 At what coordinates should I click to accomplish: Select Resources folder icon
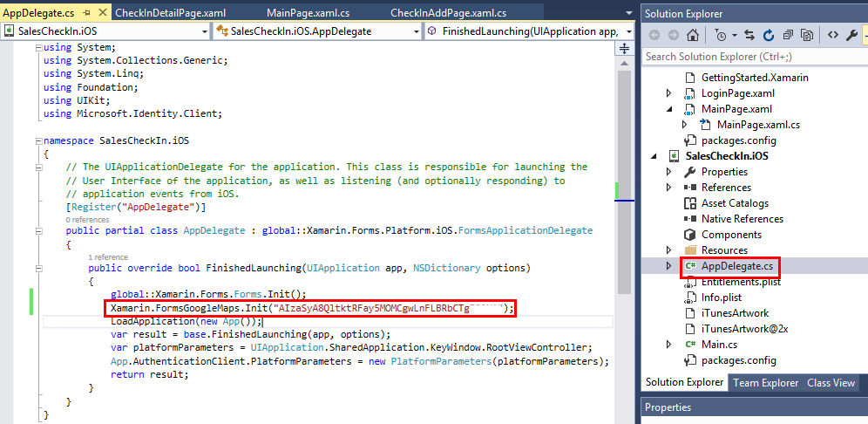pos(689,250)
